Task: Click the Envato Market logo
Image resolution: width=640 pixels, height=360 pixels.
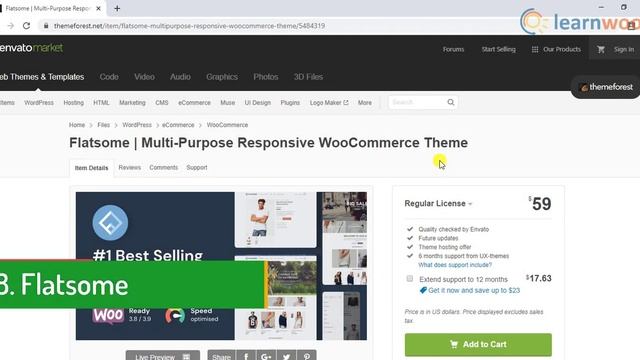Action: (x=31, y=48)
